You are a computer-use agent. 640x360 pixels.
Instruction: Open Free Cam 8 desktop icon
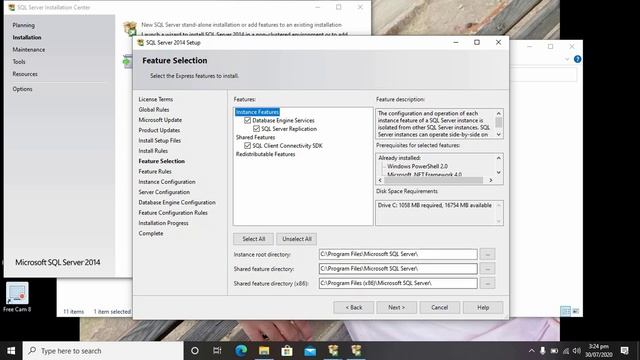click(x=17, y=297)
